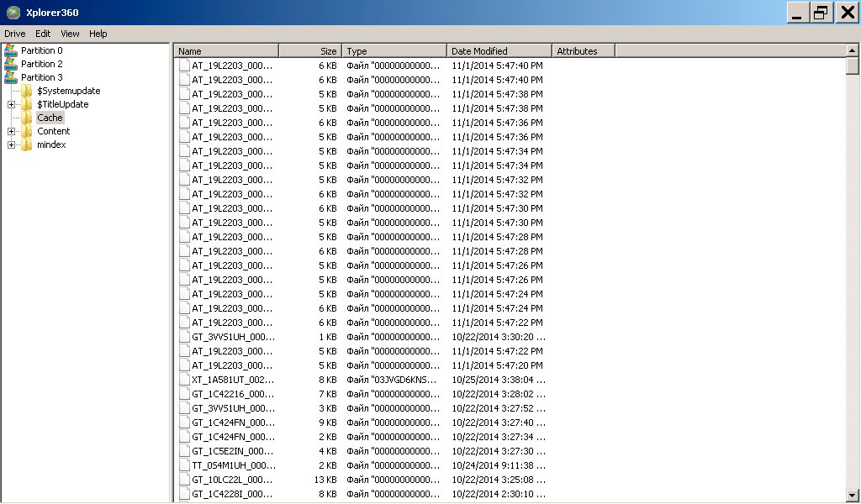This screenshot has height=504, width=861.
Task: Click the 8 KB size of XT_1A581UT row
Action: click(328, 380)
